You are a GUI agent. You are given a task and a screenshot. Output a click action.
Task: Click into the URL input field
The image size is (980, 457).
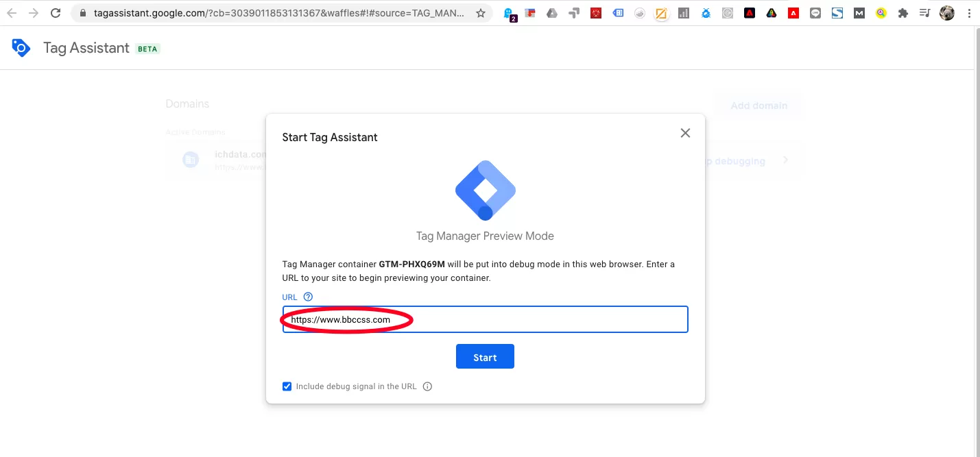coord(485,319)
